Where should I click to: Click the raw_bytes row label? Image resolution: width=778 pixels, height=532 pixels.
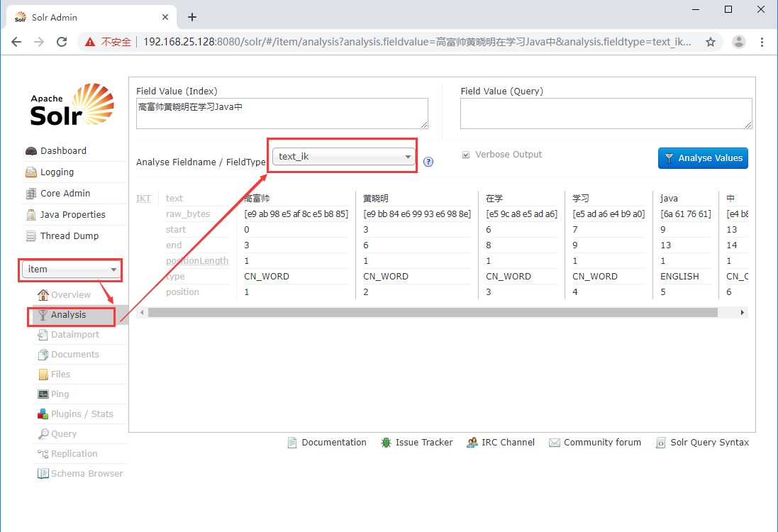tap(188, 214)
